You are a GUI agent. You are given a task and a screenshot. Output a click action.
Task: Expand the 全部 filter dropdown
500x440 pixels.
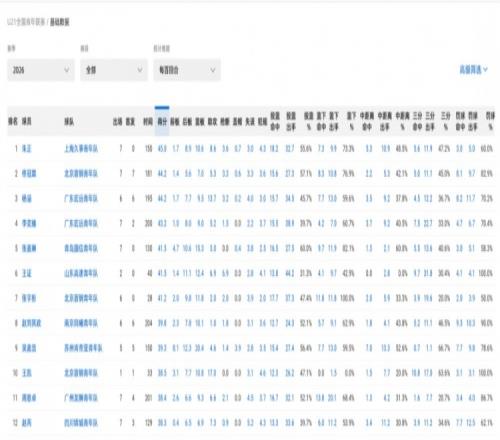click(x=114, y=70)
